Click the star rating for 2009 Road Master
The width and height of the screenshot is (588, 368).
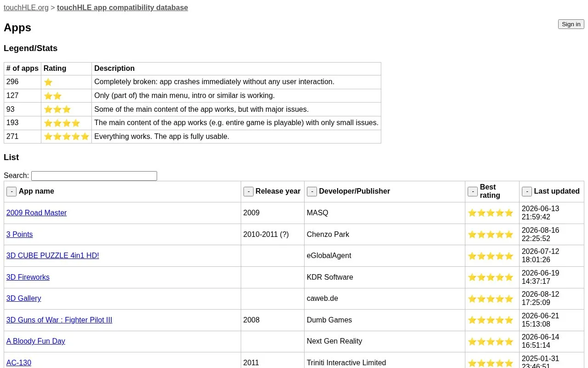click(x=491, y=213)
